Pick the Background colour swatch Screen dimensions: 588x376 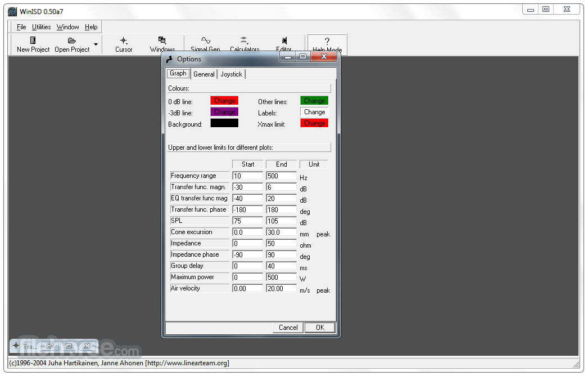coord(224,123)
